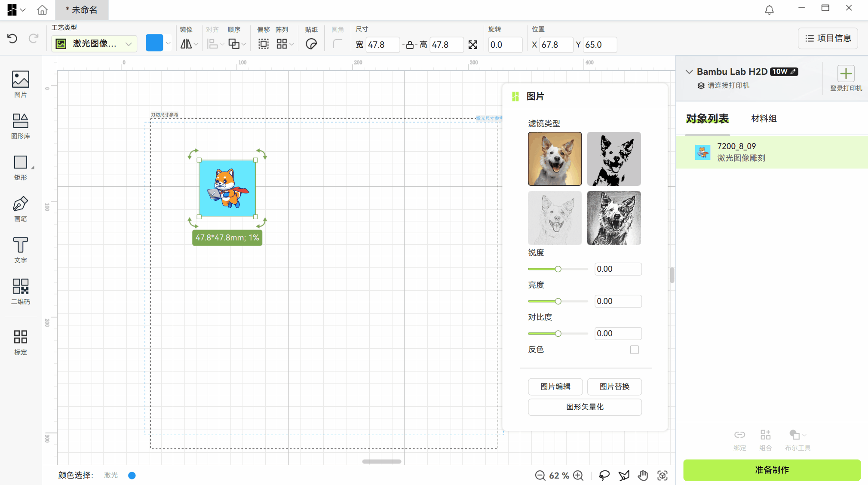Screen dimensions: 868x485
Task: Click the Undo arrow icon
Action: click(12, 39)
